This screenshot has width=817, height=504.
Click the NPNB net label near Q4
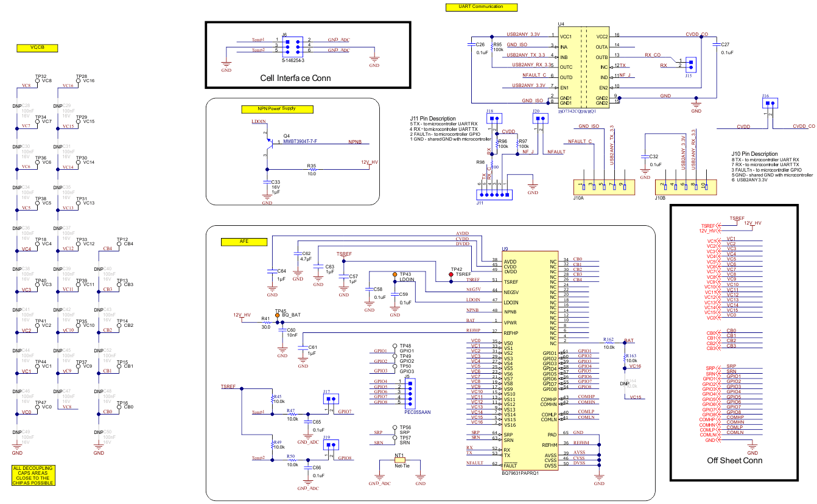pyautogui.click(x=355, y=141)
